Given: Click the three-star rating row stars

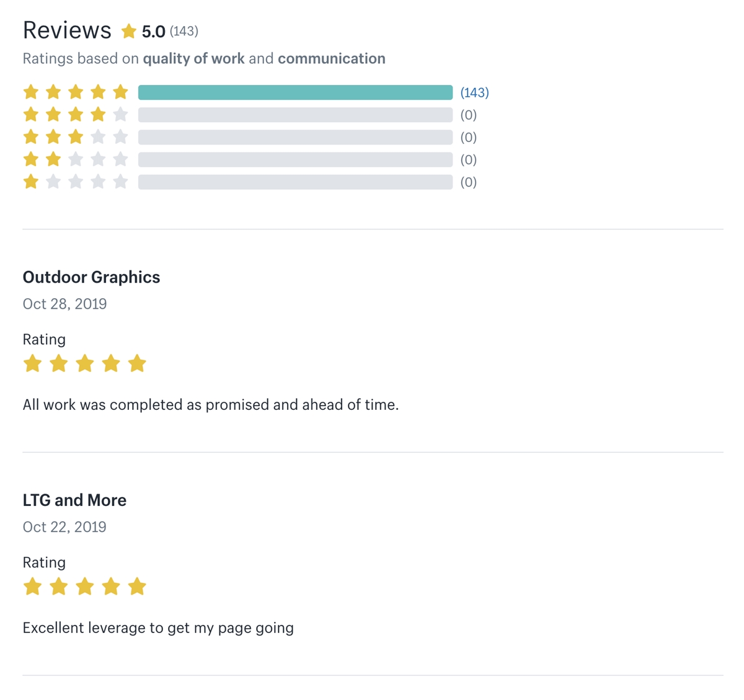Looking at the screenshot, I should tap(76, 137).
